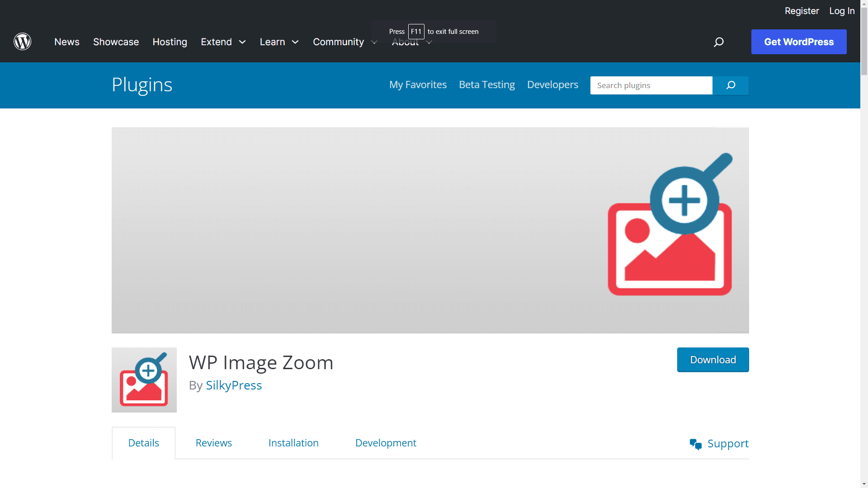Click the WP Image Zoom title text
This screenshot has width=868, height=488.
[261, 362]
